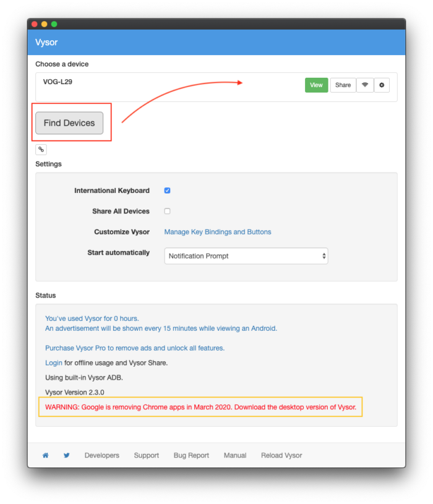The height and width of the screenshot is (504, 433).
Task: Click the Using built-in Vysor ADB text
Action: click(x=84, y=377)
